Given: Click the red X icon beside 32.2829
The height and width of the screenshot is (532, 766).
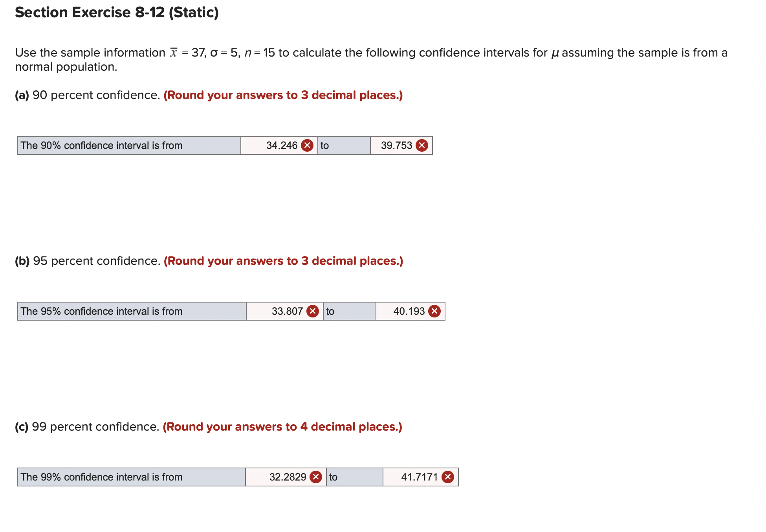Looking at the screenshot, I should (315, 477).
